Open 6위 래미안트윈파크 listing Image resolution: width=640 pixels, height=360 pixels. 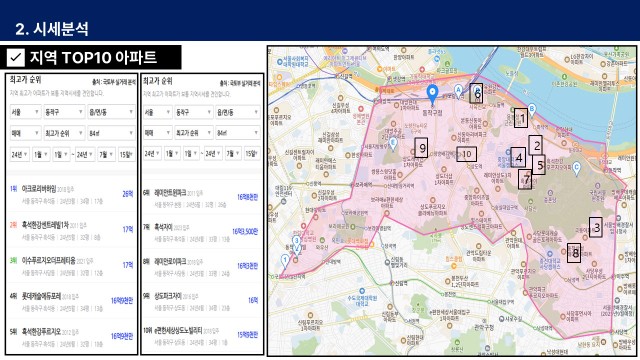click(x=201, y=198)
